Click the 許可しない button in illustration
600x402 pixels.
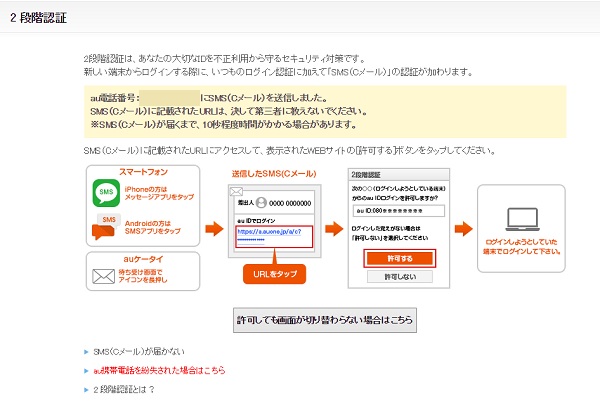pyautogui.click(x=400, y=277)
